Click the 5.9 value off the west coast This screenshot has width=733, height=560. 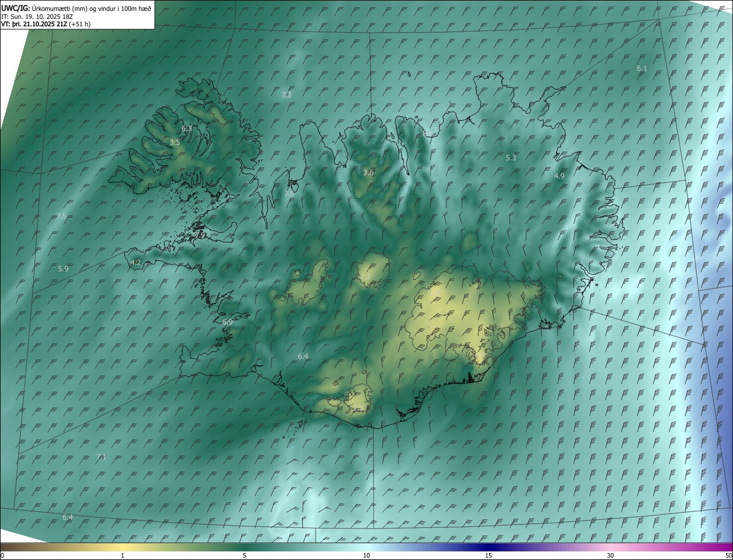point(63,269)
